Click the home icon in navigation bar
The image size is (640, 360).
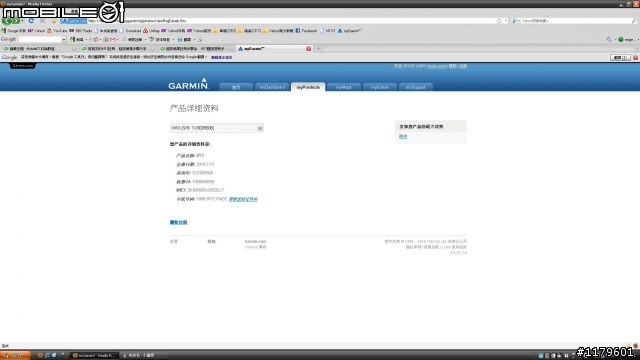point(54,20)
